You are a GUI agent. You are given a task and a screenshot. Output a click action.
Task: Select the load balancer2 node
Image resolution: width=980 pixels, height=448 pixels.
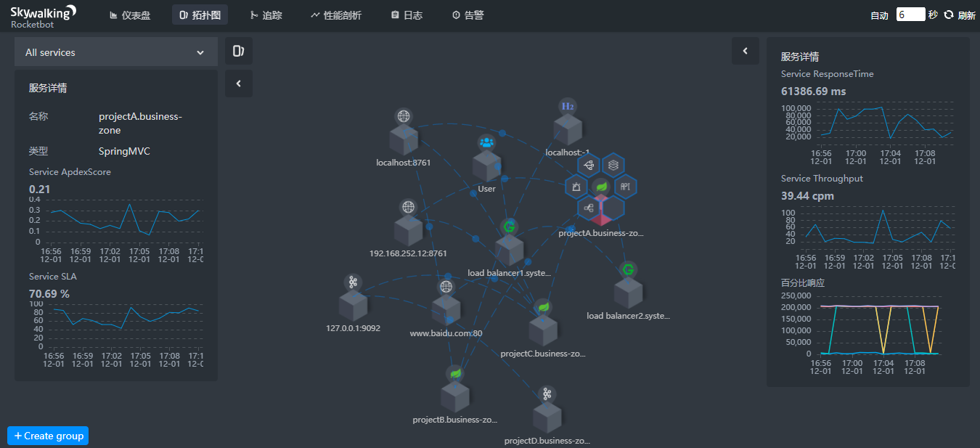tap(628, 293)
